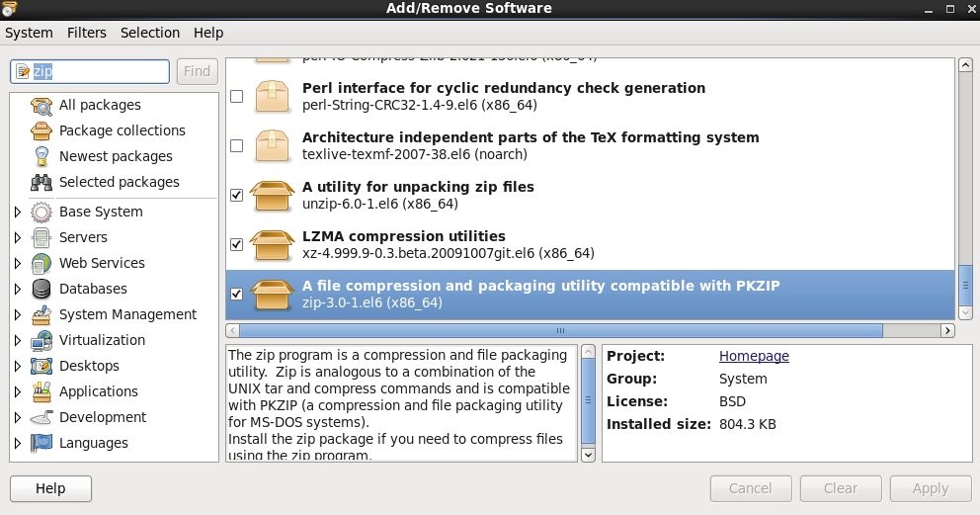Click the Databases cylinder icon
This screenshot has height=515, width=980.
coord(41,290)
